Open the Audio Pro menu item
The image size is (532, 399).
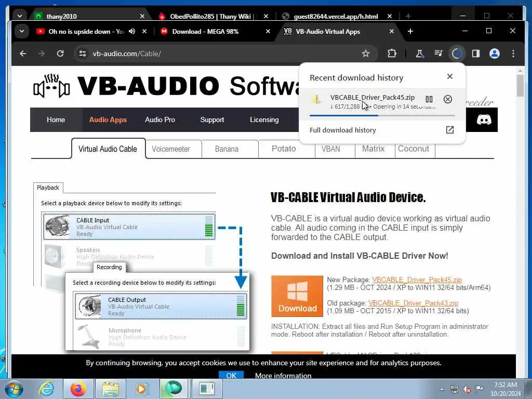point(160,120)
